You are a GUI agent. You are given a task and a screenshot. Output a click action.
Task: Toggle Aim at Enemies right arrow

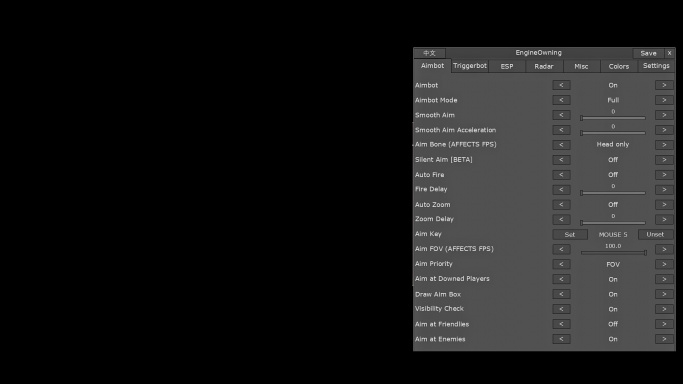[x=664, y=339]
